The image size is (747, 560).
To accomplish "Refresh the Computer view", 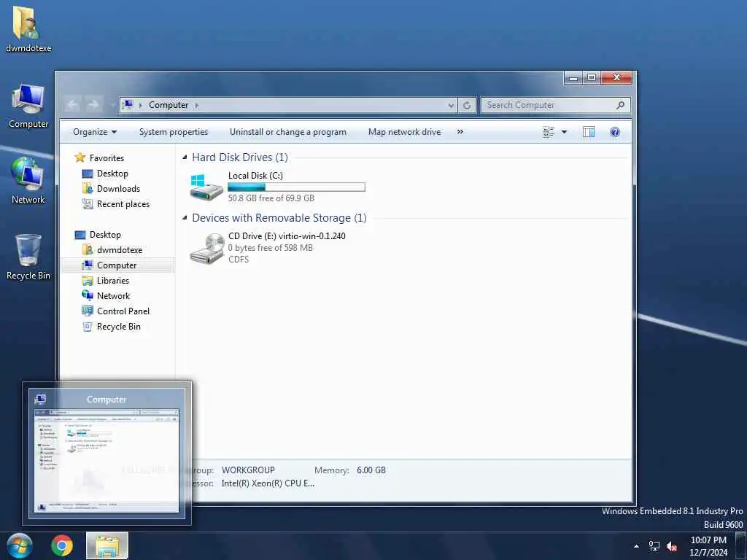I will 467,105.
